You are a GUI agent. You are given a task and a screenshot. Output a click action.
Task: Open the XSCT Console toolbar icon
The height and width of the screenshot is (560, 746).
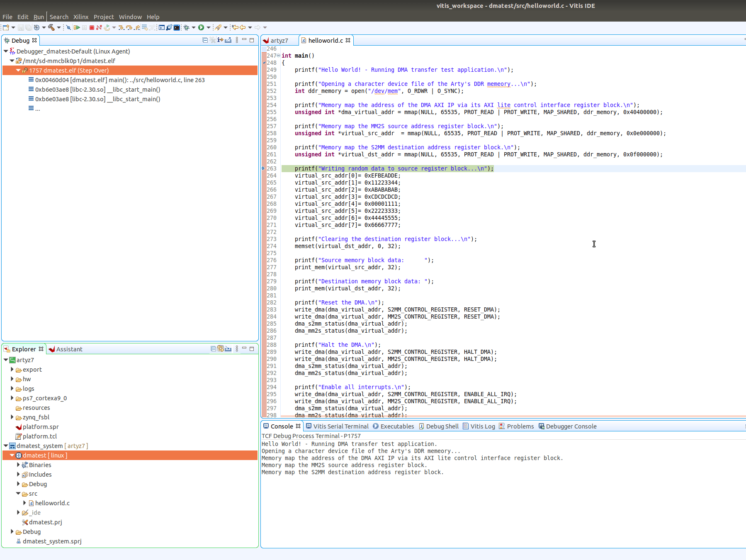161,28
